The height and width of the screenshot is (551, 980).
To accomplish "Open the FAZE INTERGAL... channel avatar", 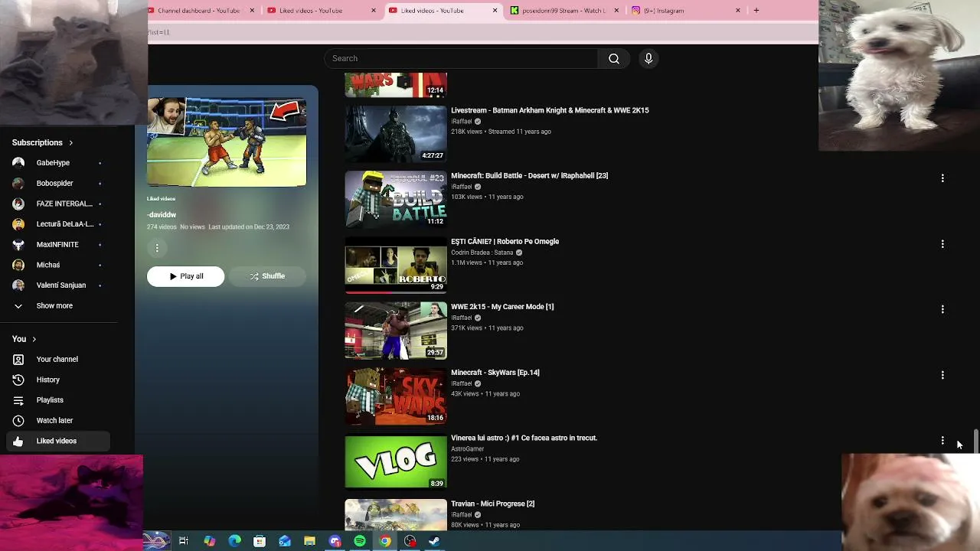I will pos(18,204).
